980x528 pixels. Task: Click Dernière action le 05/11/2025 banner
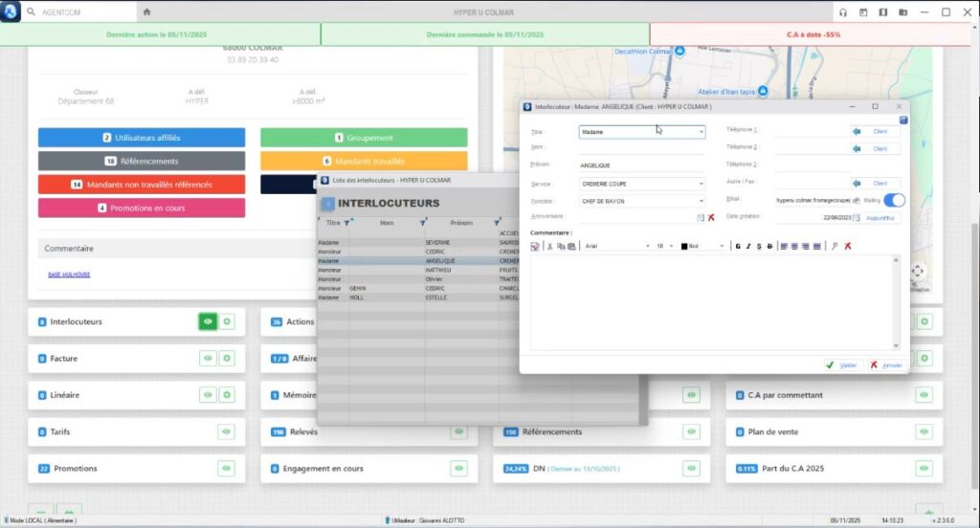click(x=160, y=34)
